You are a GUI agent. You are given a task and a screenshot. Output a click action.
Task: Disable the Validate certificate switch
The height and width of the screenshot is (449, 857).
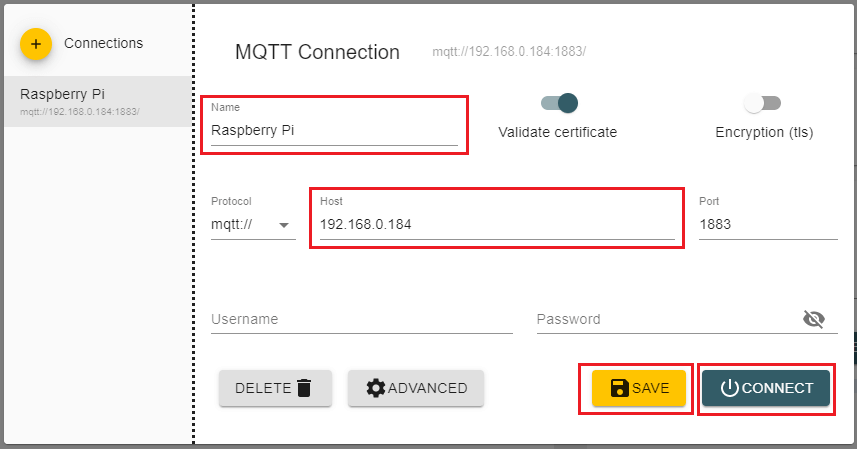click(x=560, y=103)
